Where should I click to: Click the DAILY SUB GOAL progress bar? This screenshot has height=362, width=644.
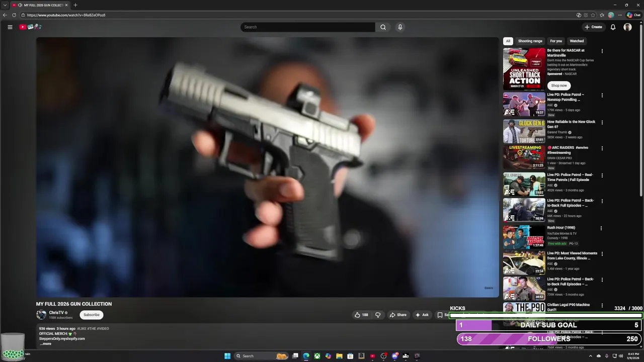pyautogui.click(x=549, y=325)
